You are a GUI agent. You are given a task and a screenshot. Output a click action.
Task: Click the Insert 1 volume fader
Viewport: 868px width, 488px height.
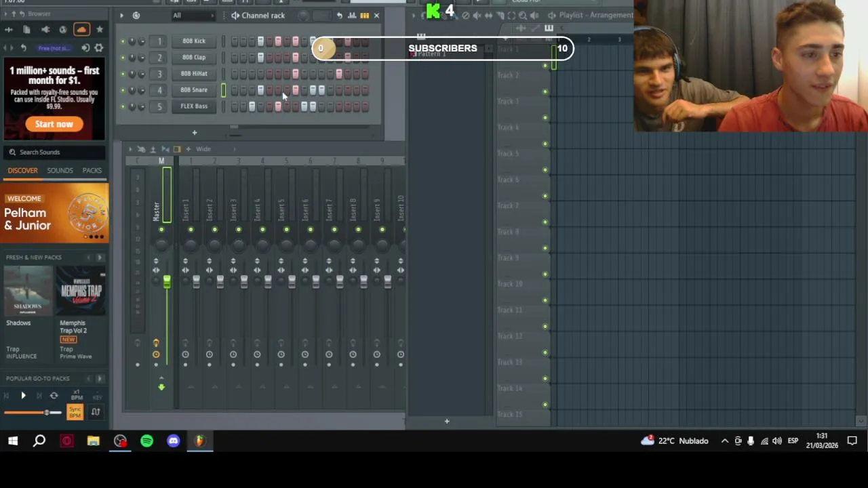[196, 281]
